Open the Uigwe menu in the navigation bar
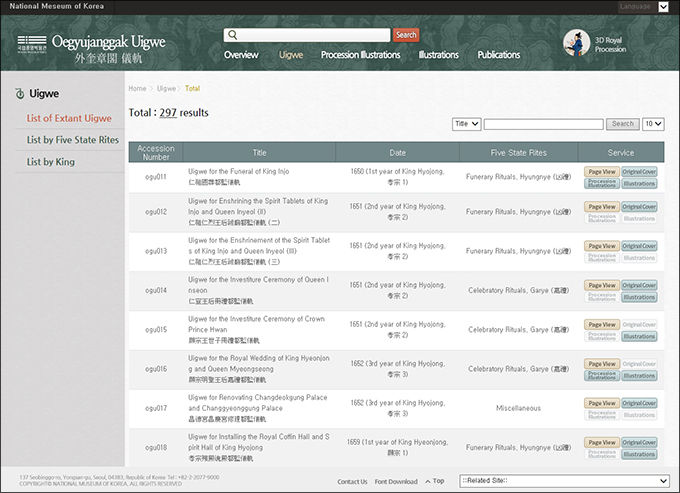This screenshot has width=680, height=493. (x=291, y=55)
